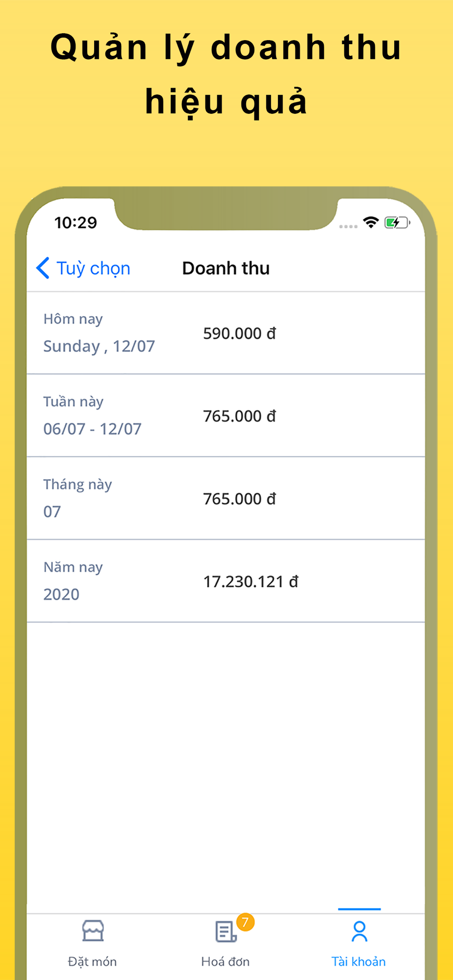This screenshot has width=453, height=980.
Task: Tap the 10:29 clock
Action: (x=75, y=222)
